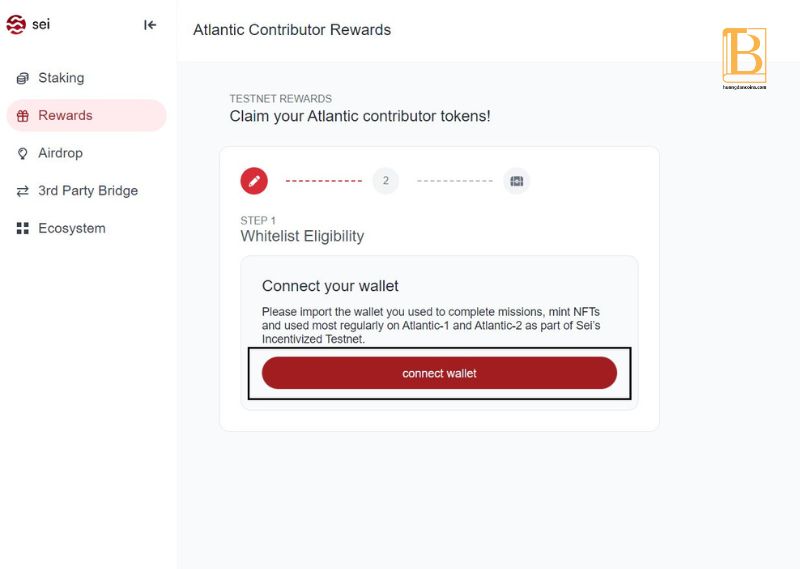Click the Staking coins icon

22,78
